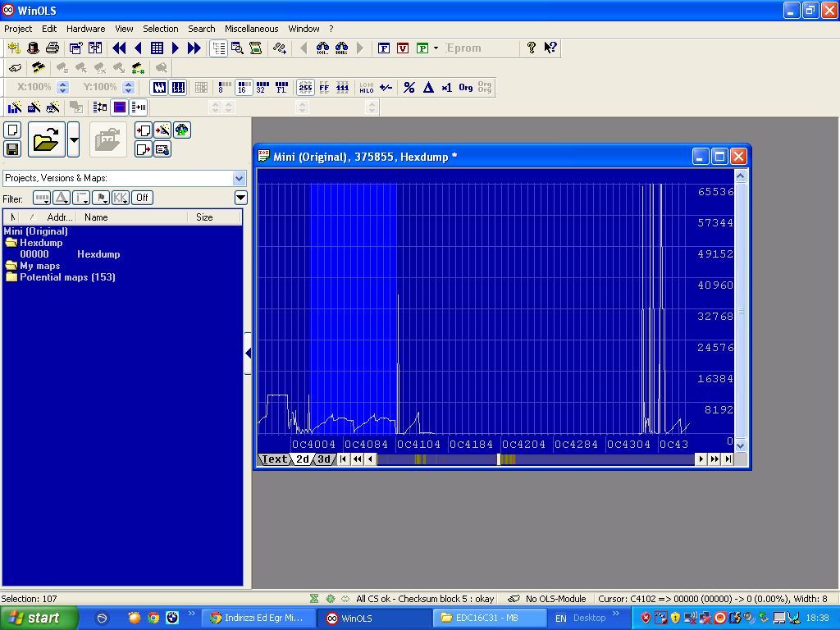Open dropdown arrow next to green P button
Viewport: 840px width, 630px height.
(436, 48)
